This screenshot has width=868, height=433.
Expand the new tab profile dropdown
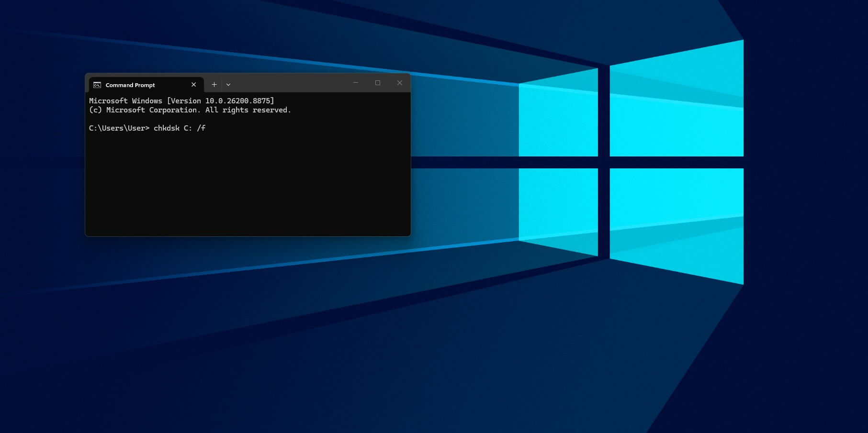[x=228, y=85]
